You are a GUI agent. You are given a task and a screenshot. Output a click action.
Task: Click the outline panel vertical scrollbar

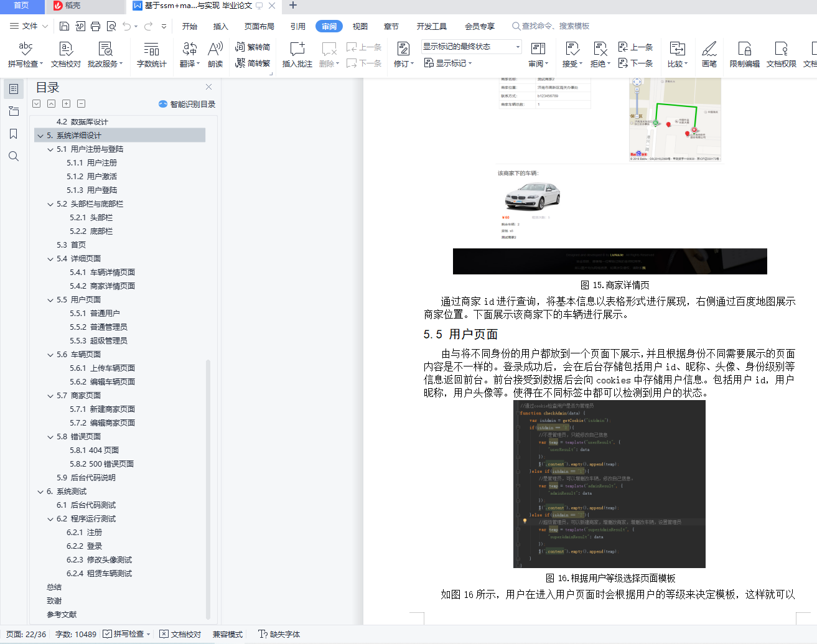point(208,488)
